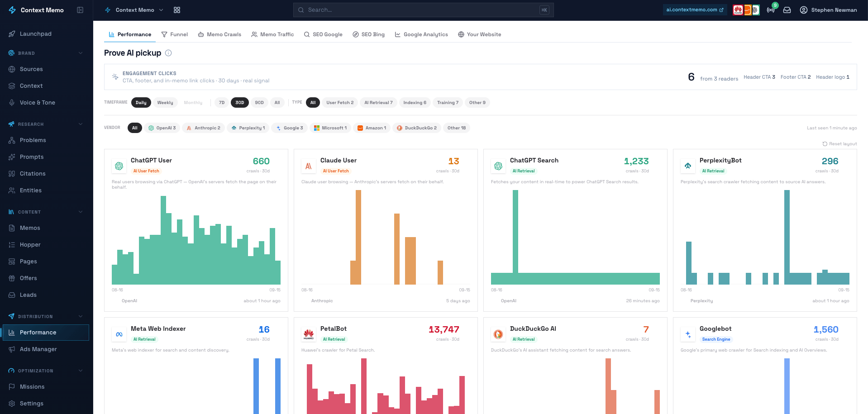Screen dimensions: 868x414
Task: Open Settings via its gear icon
Action: point(12,404)
